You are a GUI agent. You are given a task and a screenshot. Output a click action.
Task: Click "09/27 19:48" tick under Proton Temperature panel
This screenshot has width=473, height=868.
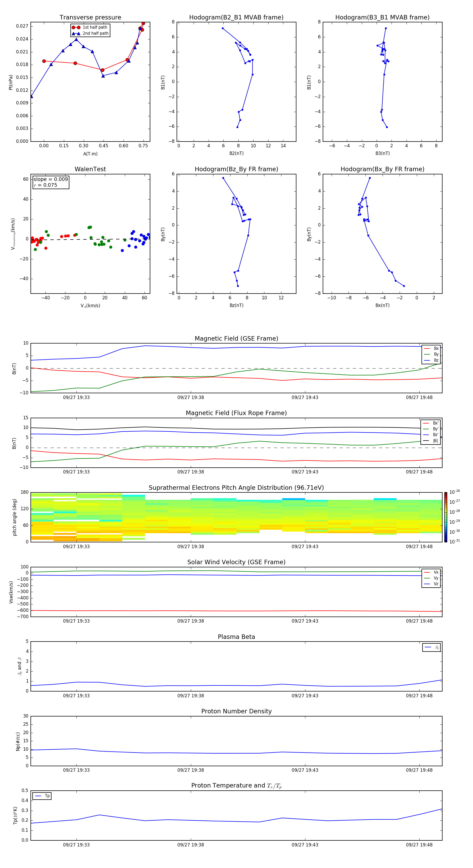[x=419, y=845]
